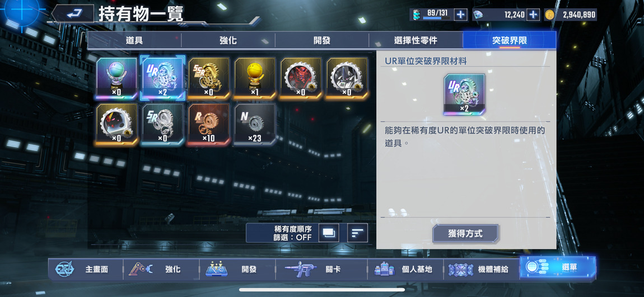This screenshot has width=644, height=297.
Task: Select the red mobile suit gear item
Action: [x=301, y=78]
